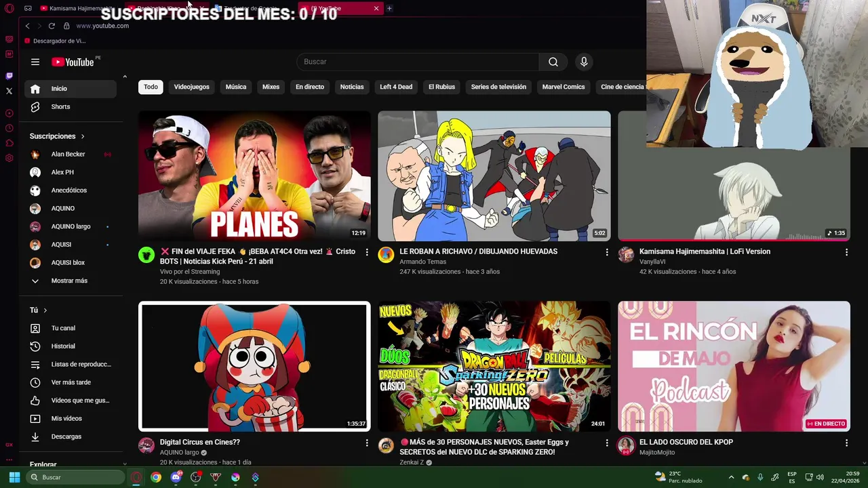The image size is (868, 488).
Task: Open VanyllaVI channel link
Action: click(x=652, y=262)
